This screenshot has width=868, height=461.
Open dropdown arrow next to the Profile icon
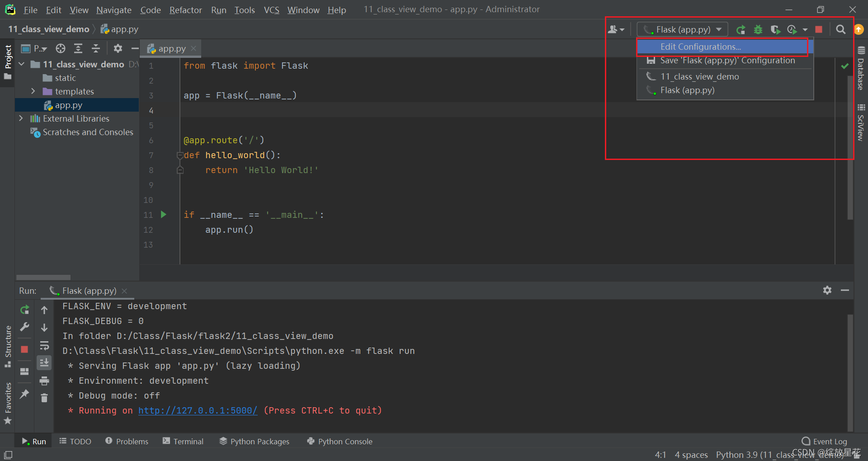[805, 30]
